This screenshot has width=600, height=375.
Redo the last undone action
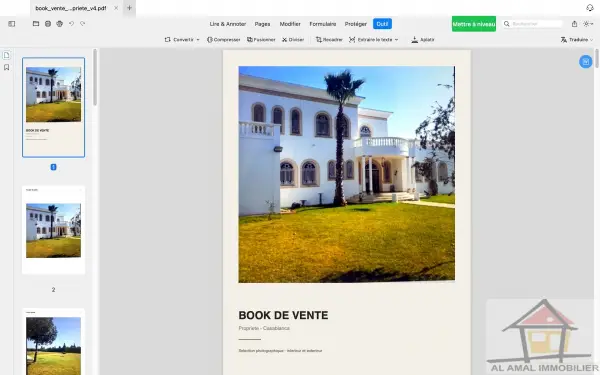pyautogui.click(x=83, y=24)
